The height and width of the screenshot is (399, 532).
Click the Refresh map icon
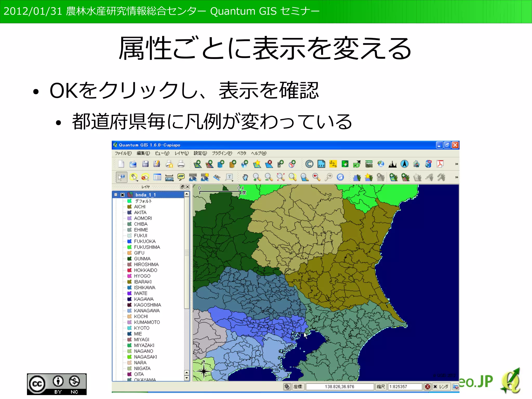click(340, 177)
